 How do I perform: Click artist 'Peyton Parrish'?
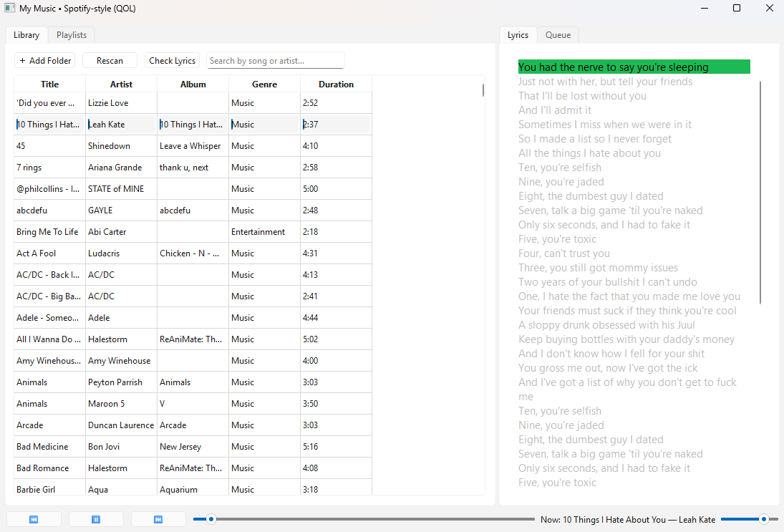pyautogui.click(x=121, y=382)
